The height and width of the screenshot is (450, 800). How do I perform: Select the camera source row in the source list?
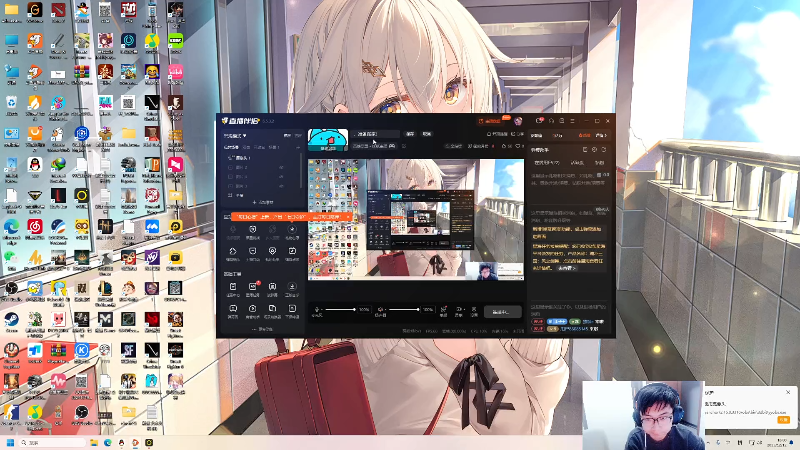[262, 158]
